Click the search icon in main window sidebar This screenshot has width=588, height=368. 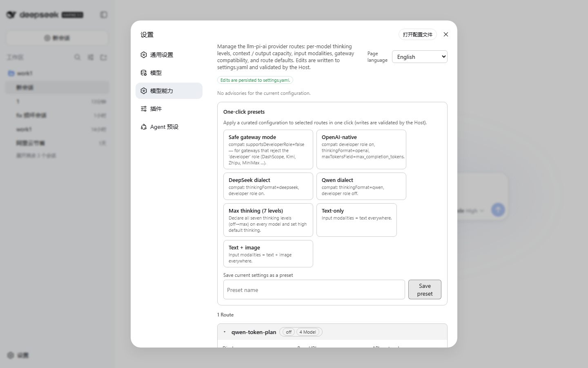click(x=77, y=57)
